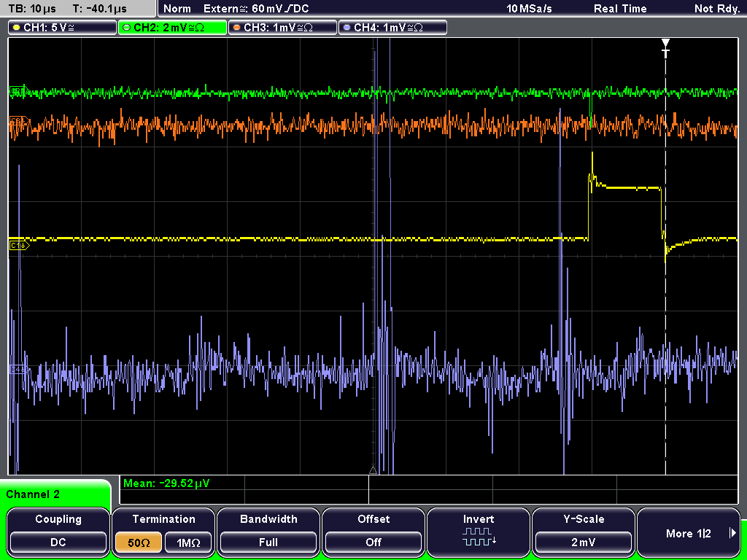The width and height of the screenshot is (747, 560).
Task: Click the Channel 2 menu title
Action: 33,494
